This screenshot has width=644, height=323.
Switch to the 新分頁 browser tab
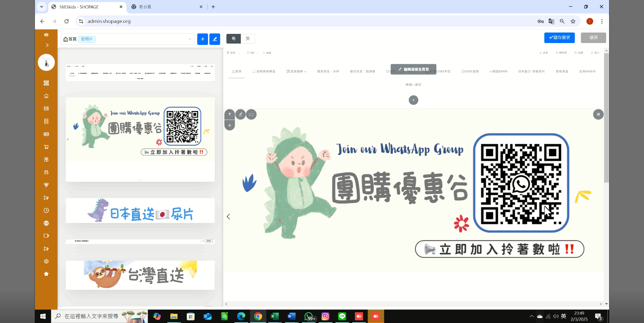pos(167,7)
